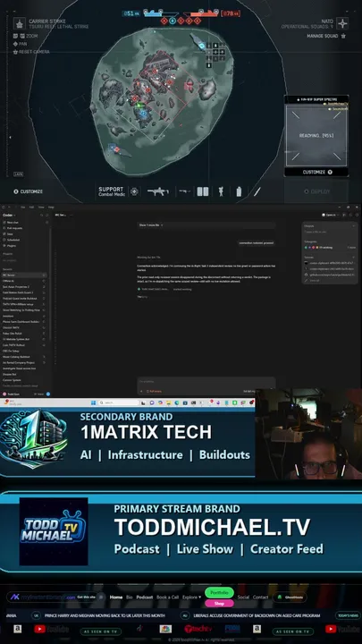Open the Codex workspace dropdown
Screen dimensions: 362x644
(9, 216)
